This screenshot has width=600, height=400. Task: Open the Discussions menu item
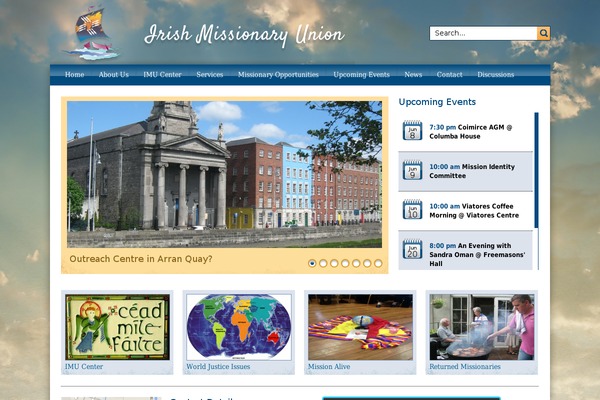[496, 75]
